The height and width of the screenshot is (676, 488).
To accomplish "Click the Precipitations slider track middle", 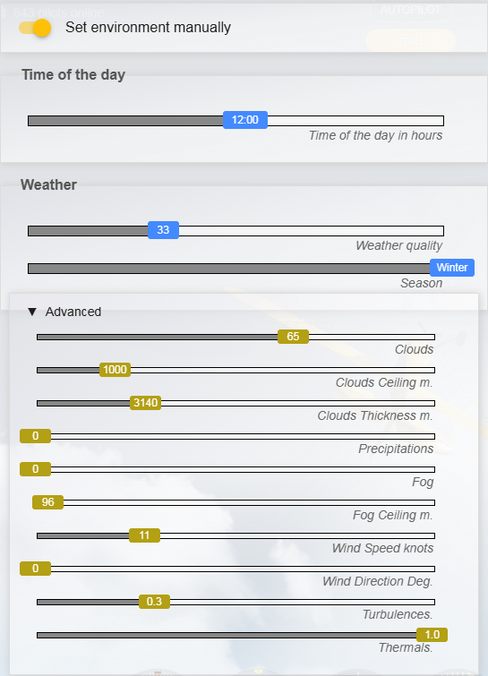I will (243, 436).
